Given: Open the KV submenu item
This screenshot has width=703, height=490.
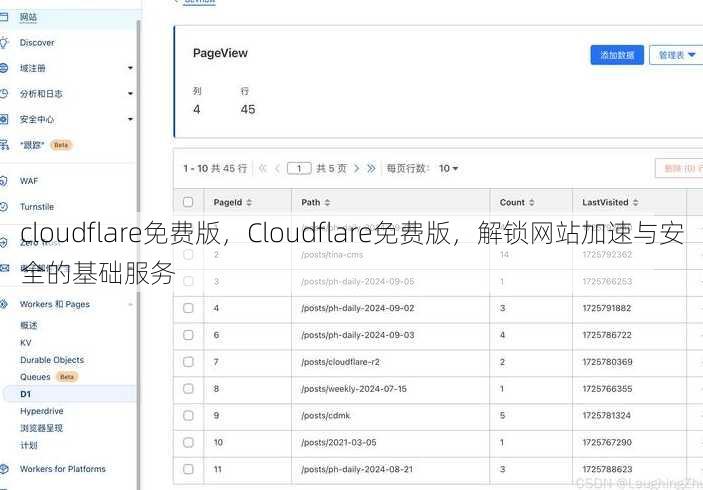Looking at the screenshot, I should (26, 343).
